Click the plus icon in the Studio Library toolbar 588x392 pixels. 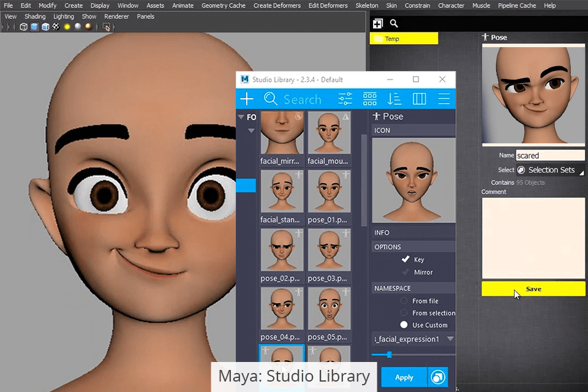(x=247, y=99)
